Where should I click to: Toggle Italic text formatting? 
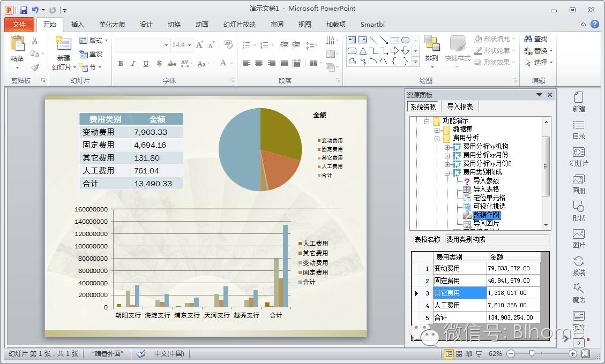coord(133,64)
